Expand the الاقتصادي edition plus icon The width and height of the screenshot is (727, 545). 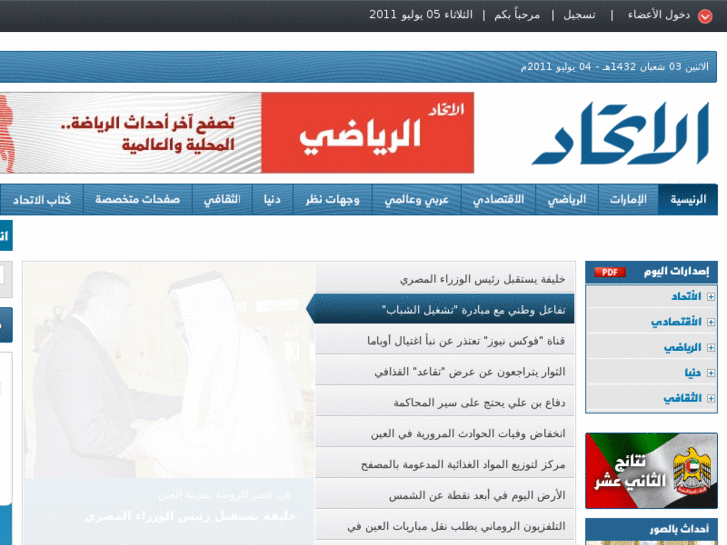coord(711,322)
